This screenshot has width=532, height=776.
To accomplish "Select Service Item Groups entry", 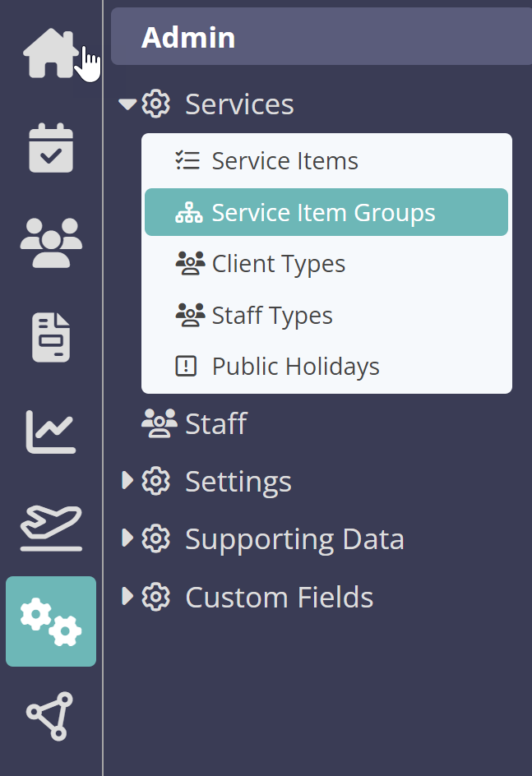I will (x=326, y=212).
